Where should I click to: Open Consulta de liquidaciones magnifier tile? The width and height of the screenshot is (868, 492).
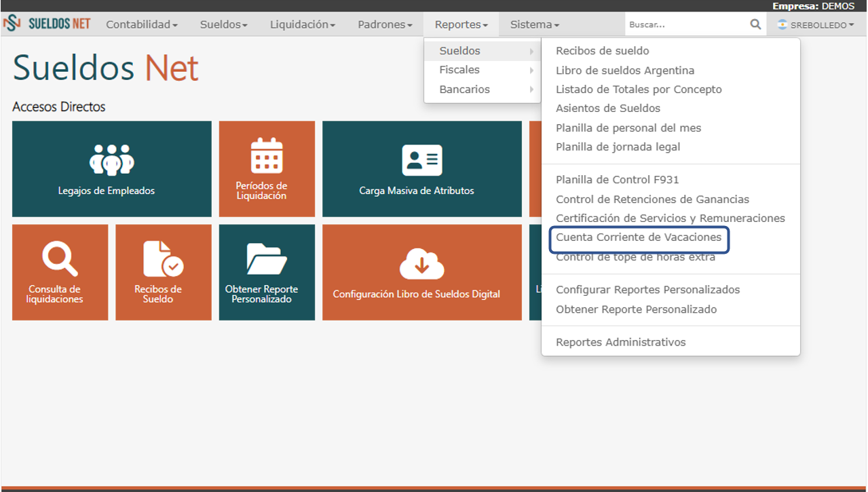pyautogui.click(x=60, y=272)
